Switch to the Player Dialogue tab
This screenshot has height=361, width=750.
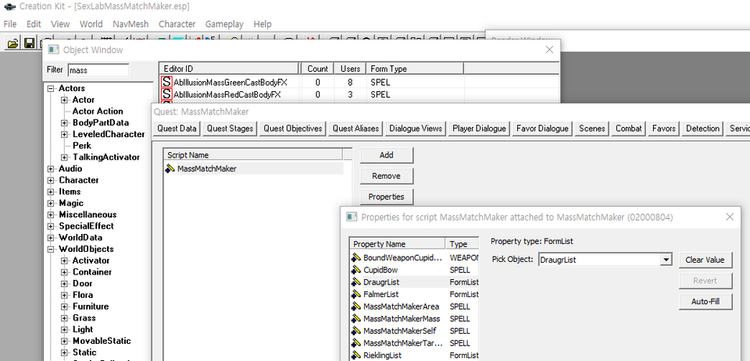point(479,128)
